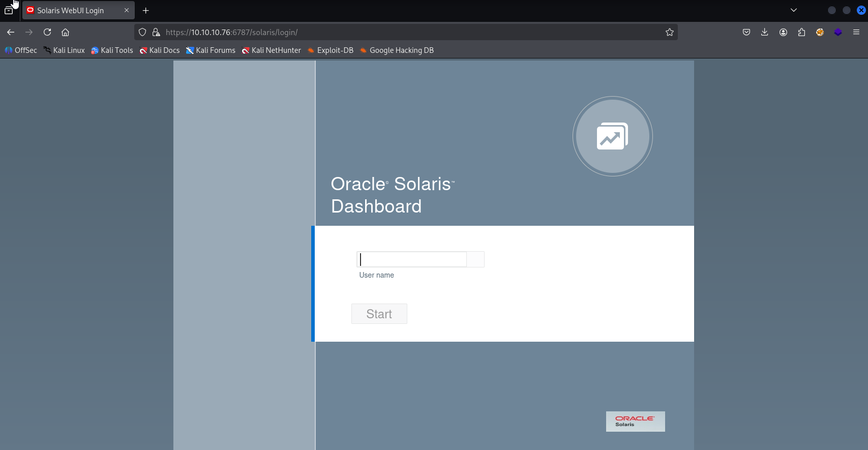Open the Kali Linux bookmark

pos(64,50)
